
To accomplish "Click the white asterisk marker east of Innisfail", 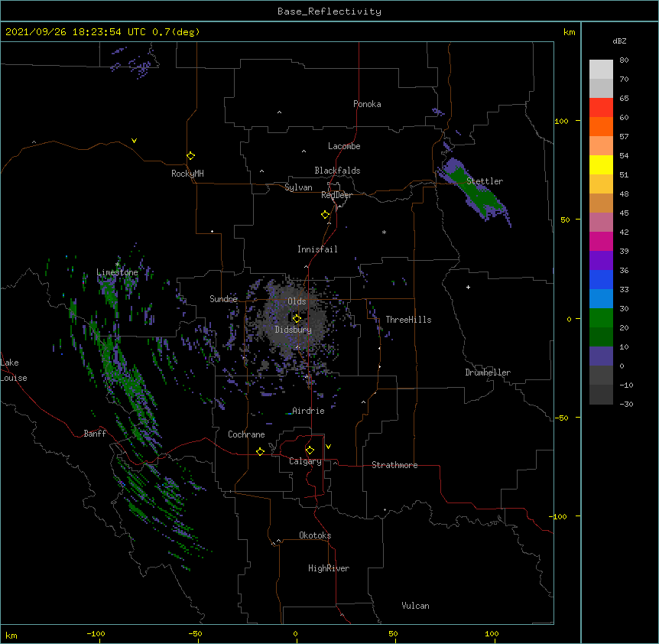I will 384,232.
